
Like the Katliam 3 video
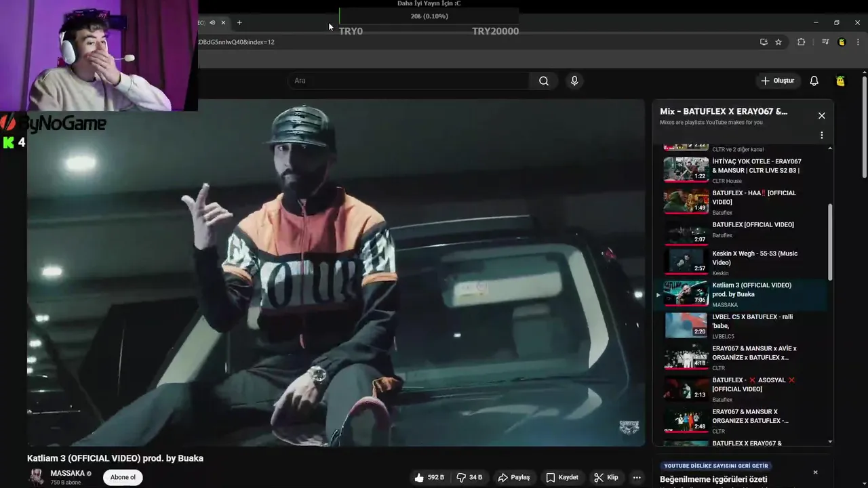[429, 477]
